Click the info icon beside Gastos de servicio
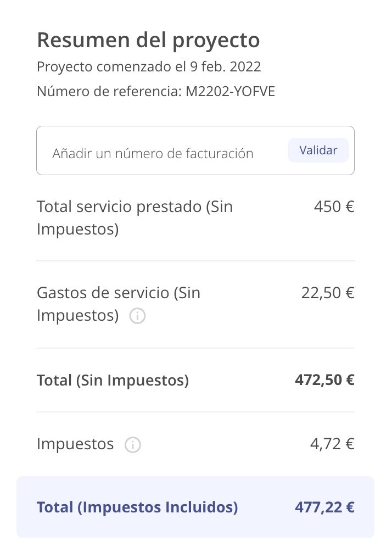The height and width of the screenshot is (547, 392). tap(137, 316)
